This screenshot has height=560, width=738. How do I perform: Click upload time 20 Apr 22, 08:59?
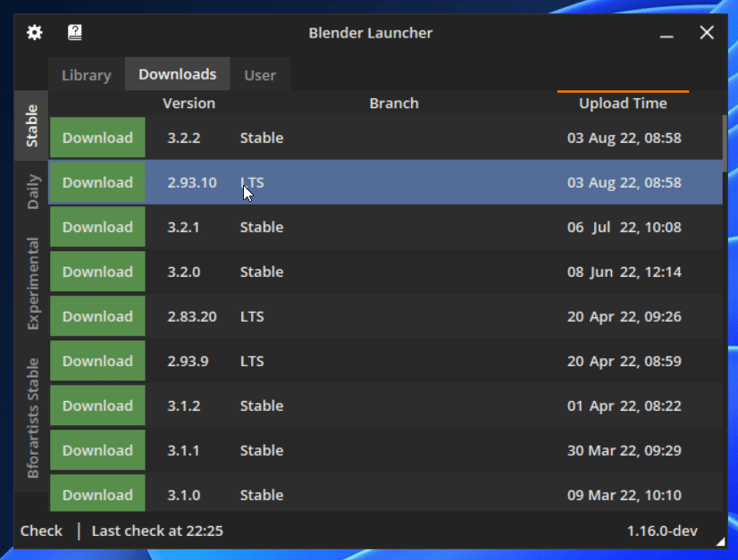625,362
